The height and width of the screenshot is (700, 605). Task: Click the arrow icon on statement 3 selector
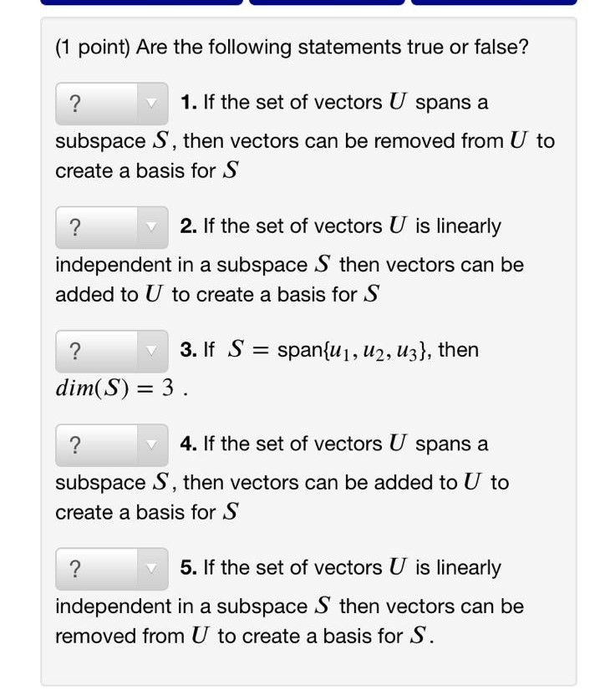(152, 350)
